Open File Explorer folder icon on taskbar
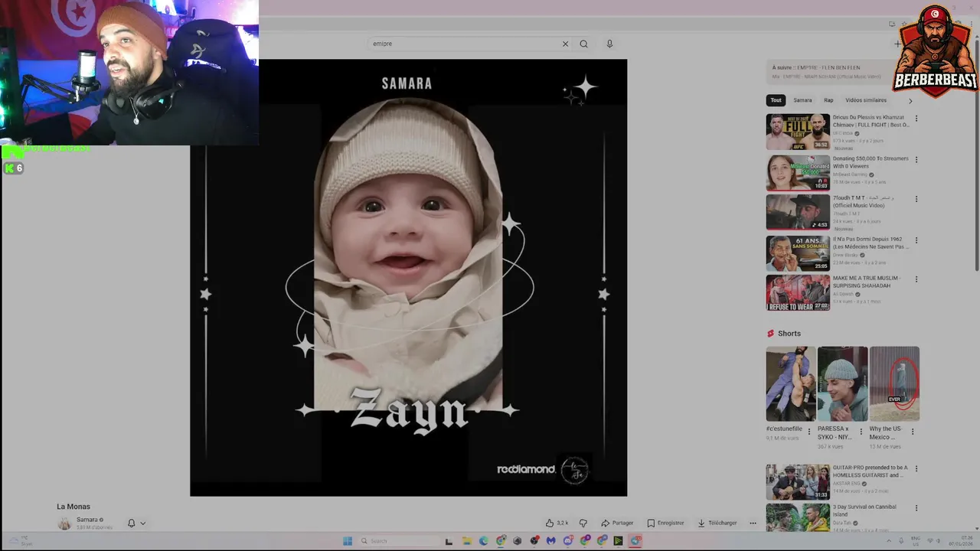The width and height of the screenshot is (980, 551). [466, 541]
